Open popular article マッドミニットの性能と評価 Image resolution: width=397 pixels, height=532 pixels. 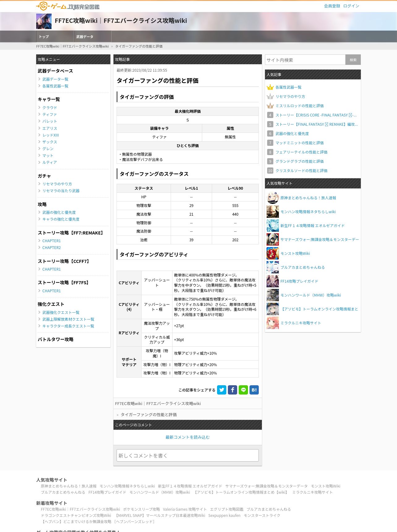tap(300, 143)
